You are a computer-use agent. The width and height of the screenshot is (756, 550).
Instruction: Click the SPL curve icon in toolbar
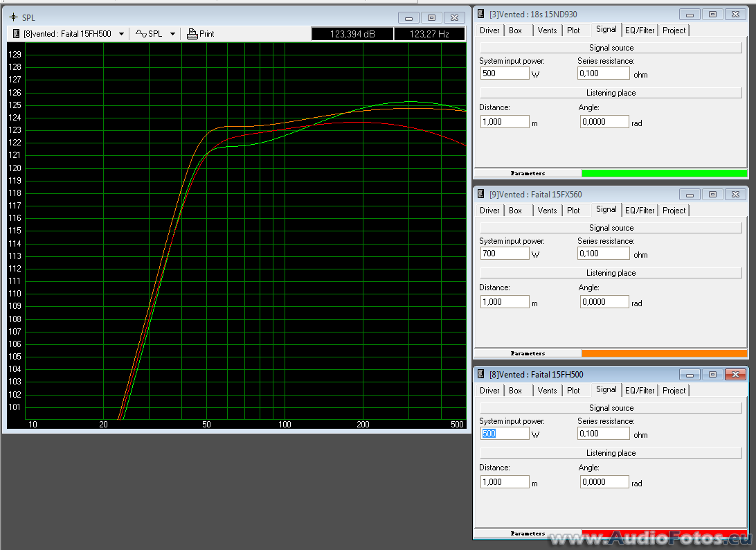coord(141,34)
